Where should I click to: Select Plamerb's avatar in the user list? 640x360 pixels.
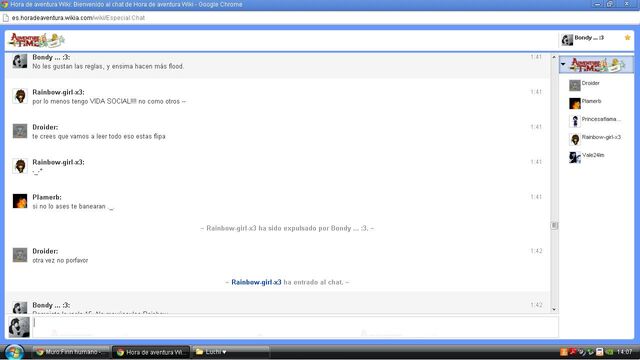[575, 103]
